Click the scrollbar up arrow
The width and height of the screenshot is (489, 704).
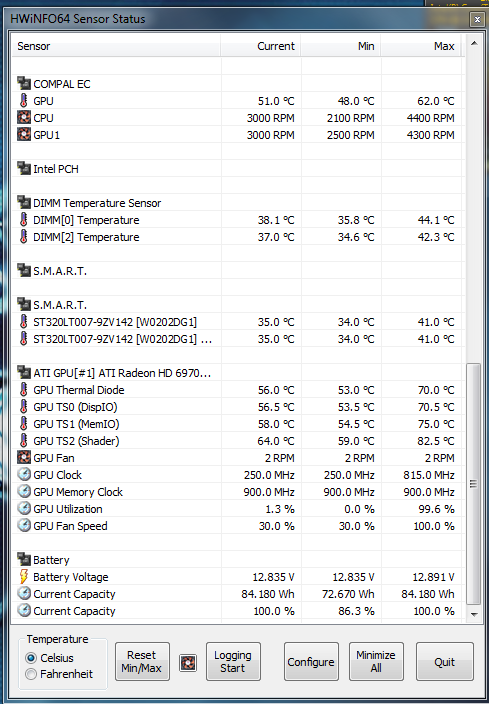pos(473,44)
